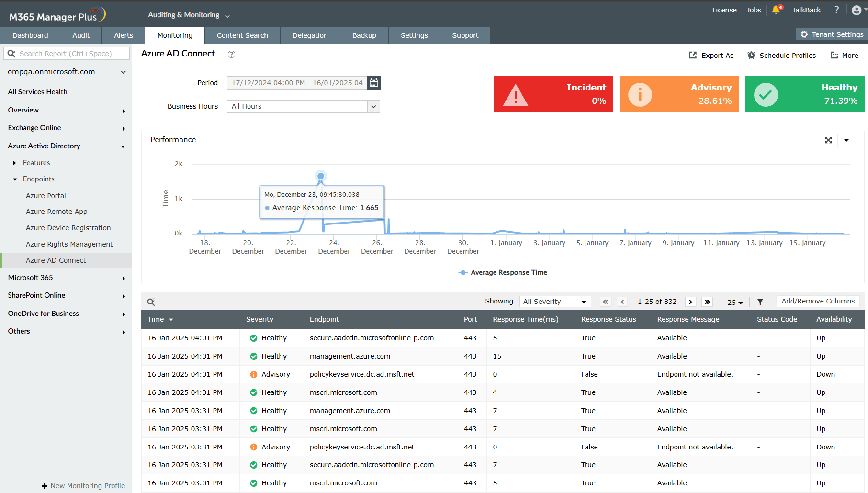
Task: Open the Tenant Settings gear
Action: 803,34
